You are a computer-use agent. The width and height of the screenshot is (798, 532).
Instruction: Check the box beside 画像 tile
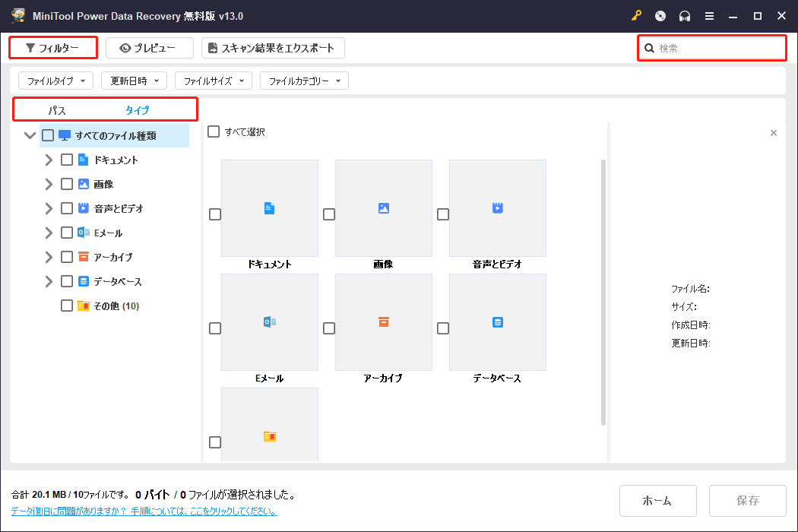click(329, 214)
